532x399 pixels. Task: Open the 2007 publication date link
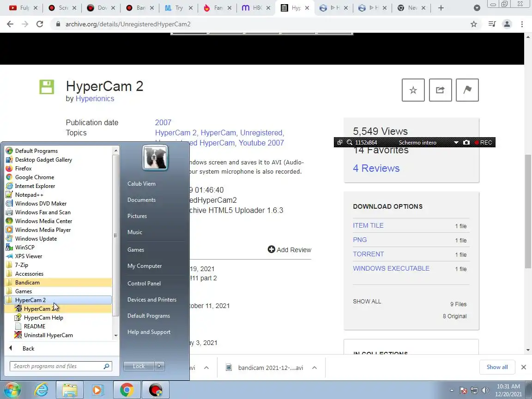coord(163,122)
